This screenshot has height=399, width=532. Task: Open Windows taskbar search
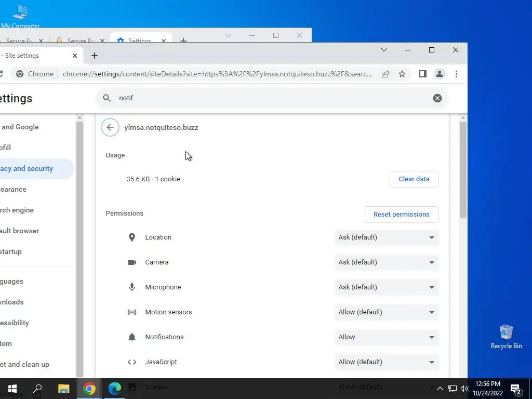pos(38,389)
